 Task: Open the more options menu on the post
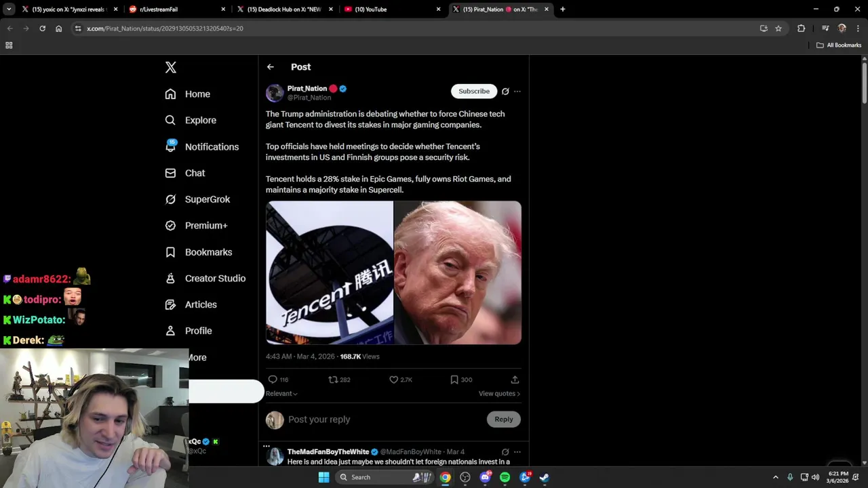(517, 91)
